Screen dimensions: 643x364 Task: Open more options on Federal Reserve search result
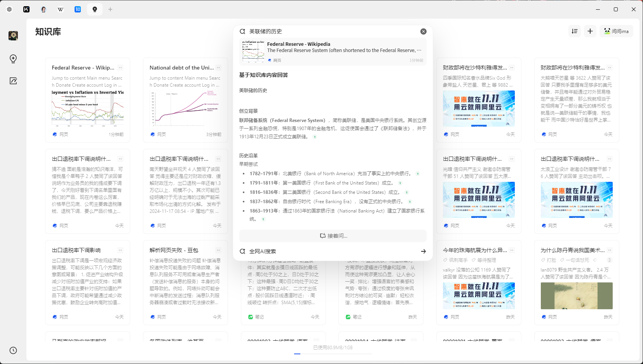(419, 51)
